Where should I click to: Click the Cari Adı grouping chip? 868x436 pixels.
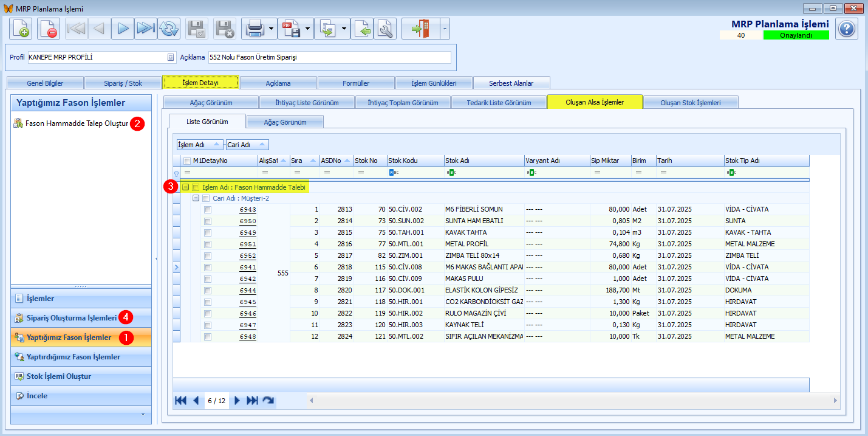click(247, 145)
